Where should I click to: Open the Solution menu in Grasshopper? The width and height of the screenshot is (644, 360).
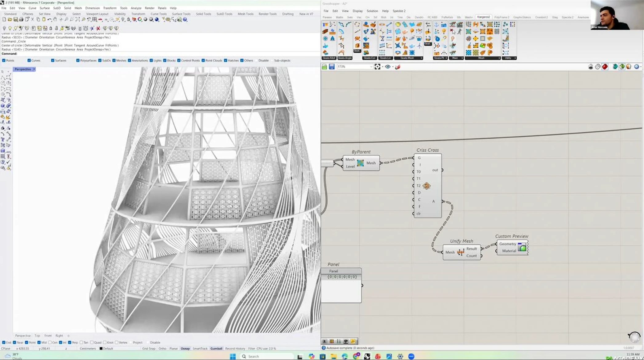[x=372, y=11]
